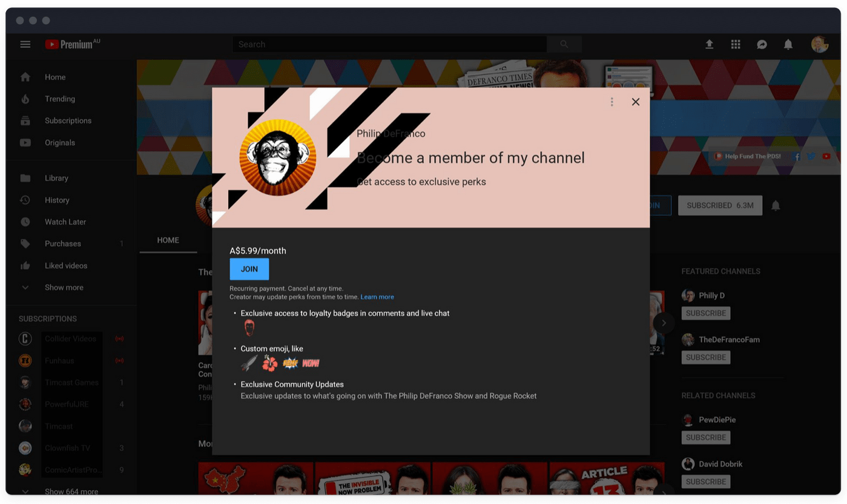Open the YouTube apps grid

(736, 44)
